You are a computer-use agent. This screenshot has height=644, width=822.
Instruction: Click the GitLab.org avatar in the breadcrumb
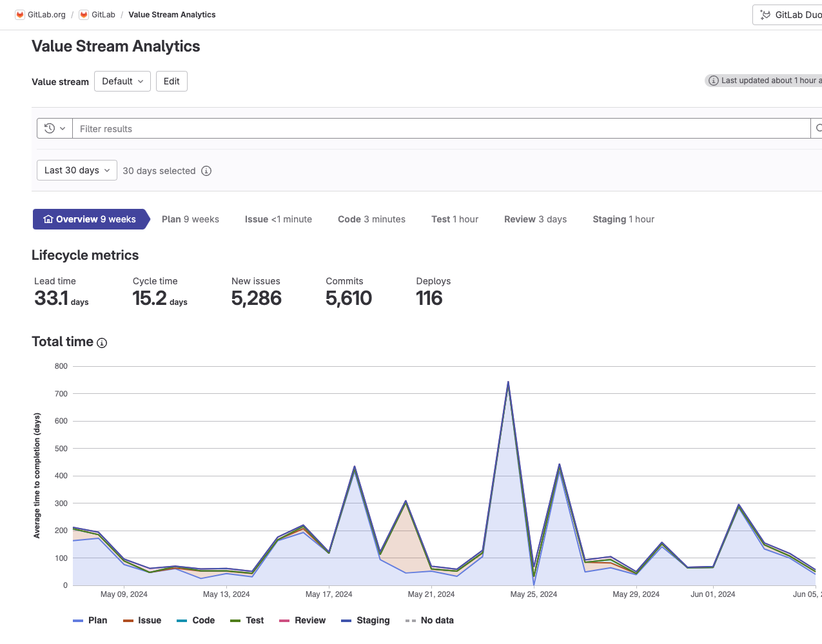19,14
